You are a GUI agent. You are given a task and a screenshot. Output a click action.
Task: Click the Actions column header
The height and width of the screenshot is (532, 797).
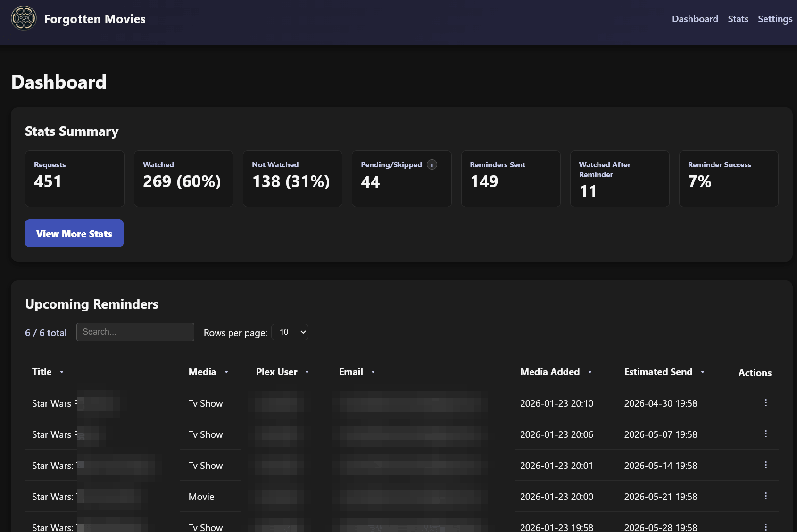755,373
